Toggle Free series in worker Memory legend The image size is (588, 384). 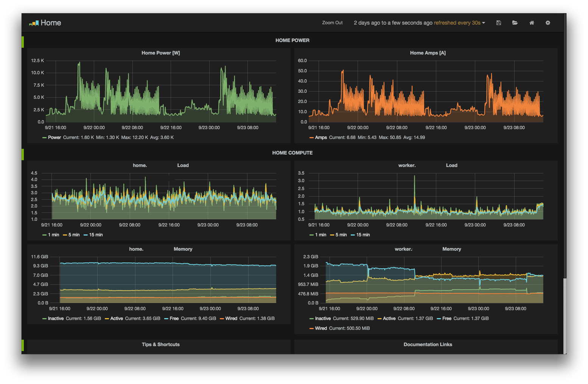(x=446, y=318)
